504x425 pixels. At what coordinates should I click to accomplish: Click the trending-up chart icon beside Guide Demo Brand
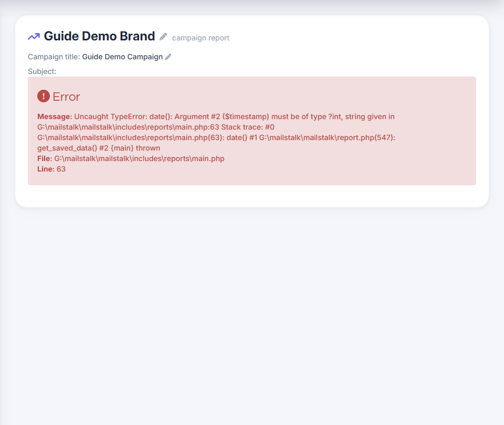(x=34, y=36)
